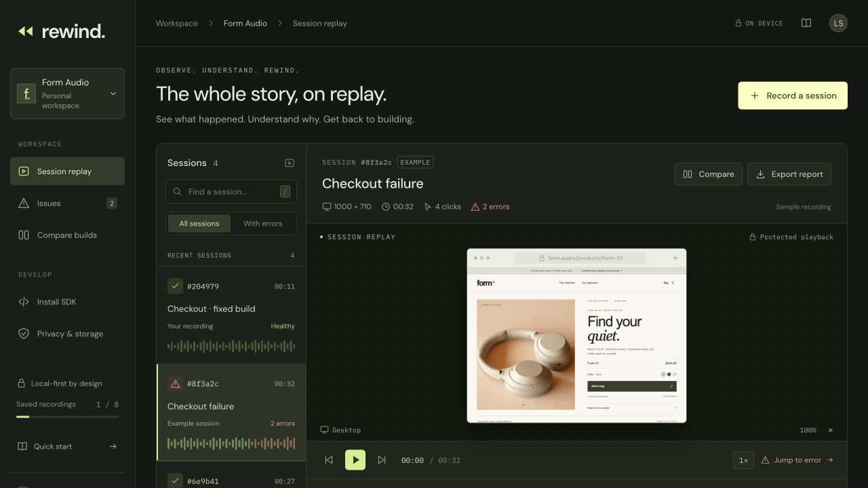Click the Form Audio workspace logo
Viewport: 868px width, 488px height.
coord(26,94)
